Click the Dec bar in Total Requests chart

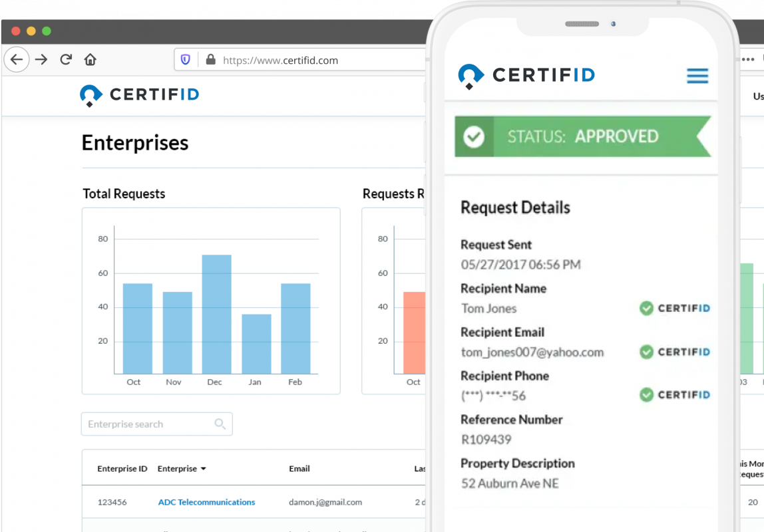[x=217, y=315]
